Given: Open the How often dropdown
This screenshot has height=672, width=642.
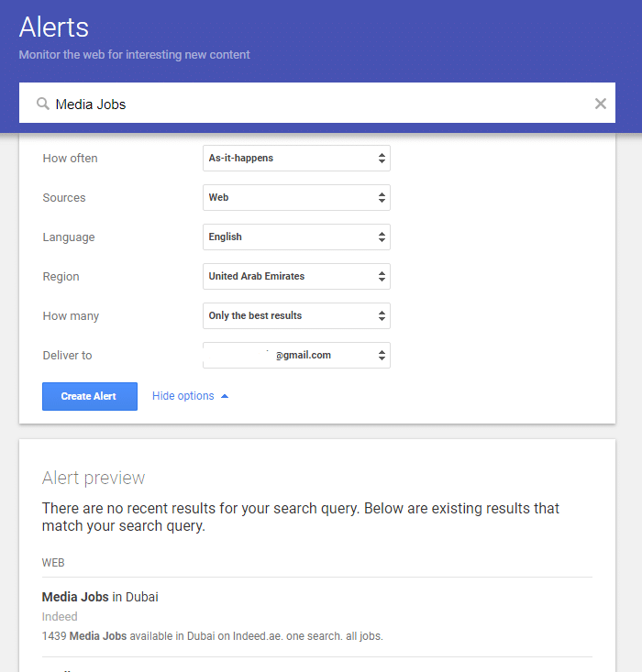Looking at the screenshot, I should point(296,158).
